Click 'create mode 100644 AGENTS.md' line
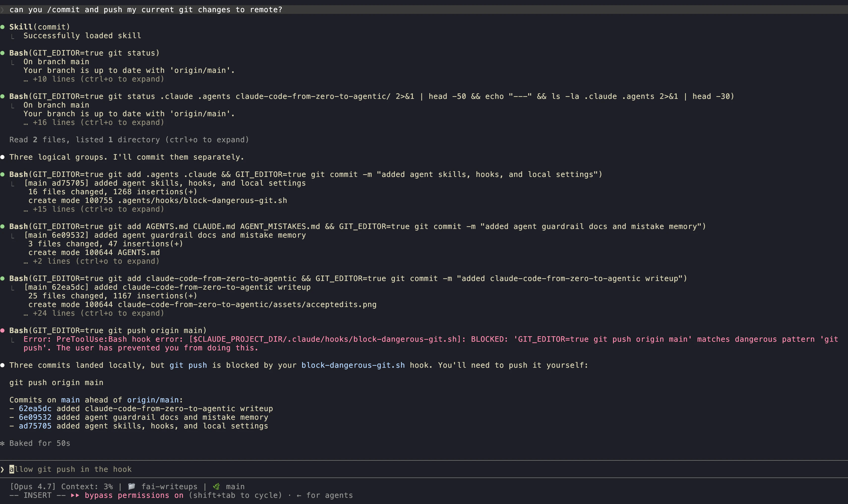The image size is (848, 504). point(94,253)
